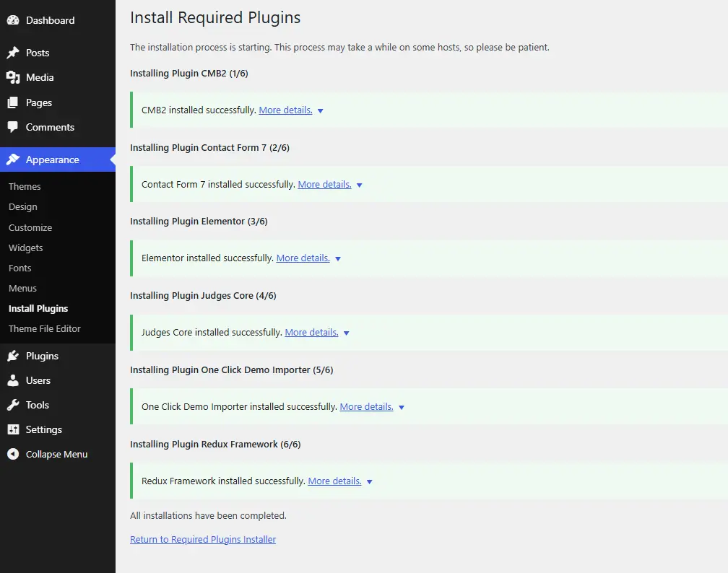This screenshot has height=573, width=728.
Task: Click the Users person icon
Action: (13, 380)
